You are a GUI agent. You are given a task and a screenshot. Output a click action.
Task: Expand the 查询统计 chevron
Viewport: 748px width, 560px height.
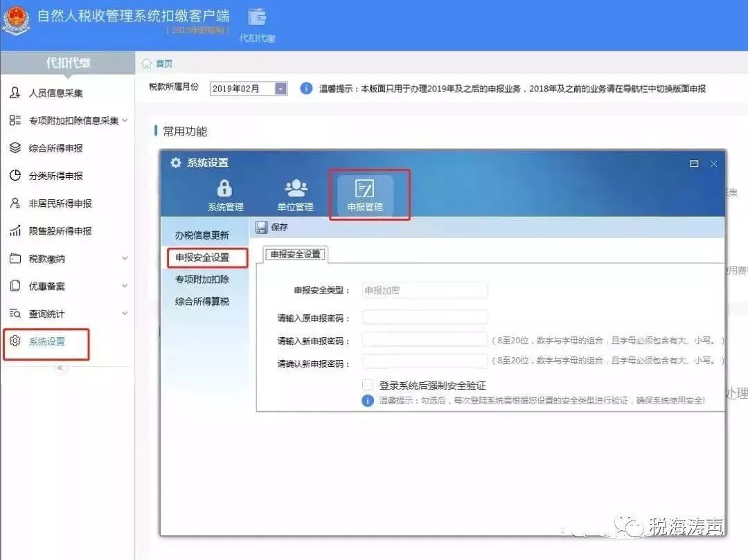[125, 314]
